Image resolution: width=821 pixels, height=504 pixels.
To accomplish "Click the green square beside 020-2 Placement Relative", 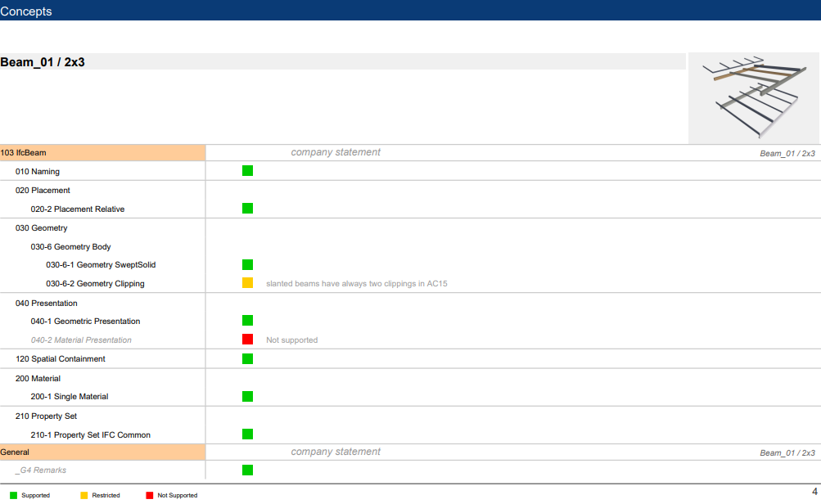I will 247,209.
